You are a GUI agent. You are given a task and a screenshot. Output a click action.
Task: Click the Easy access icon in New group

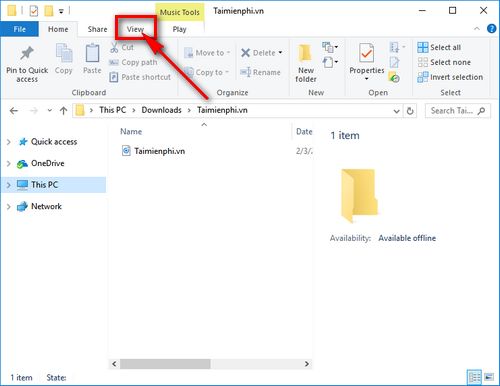328,62
